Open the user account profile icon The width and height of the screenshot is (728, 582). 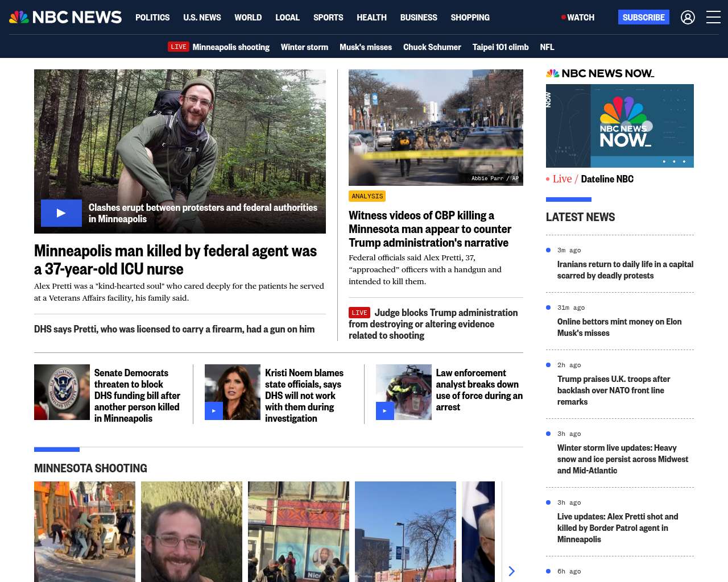coord(688,18)
